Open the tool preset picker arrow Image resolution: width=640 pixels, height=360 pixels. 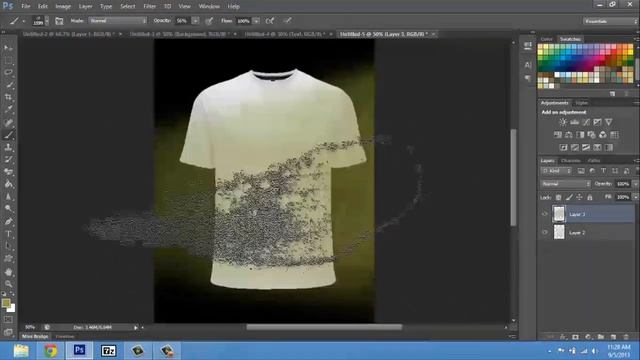click(24, 21)
